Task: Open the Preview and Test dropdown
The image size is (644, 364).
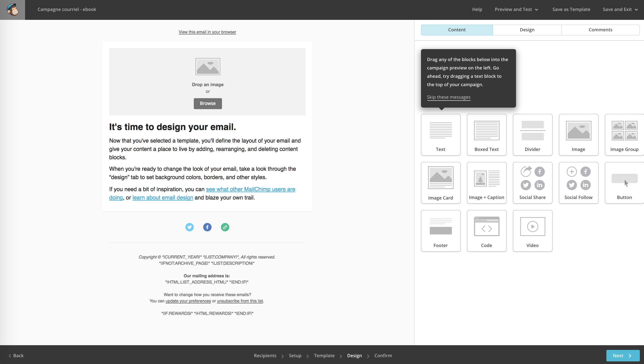Action: click(516, 9)
